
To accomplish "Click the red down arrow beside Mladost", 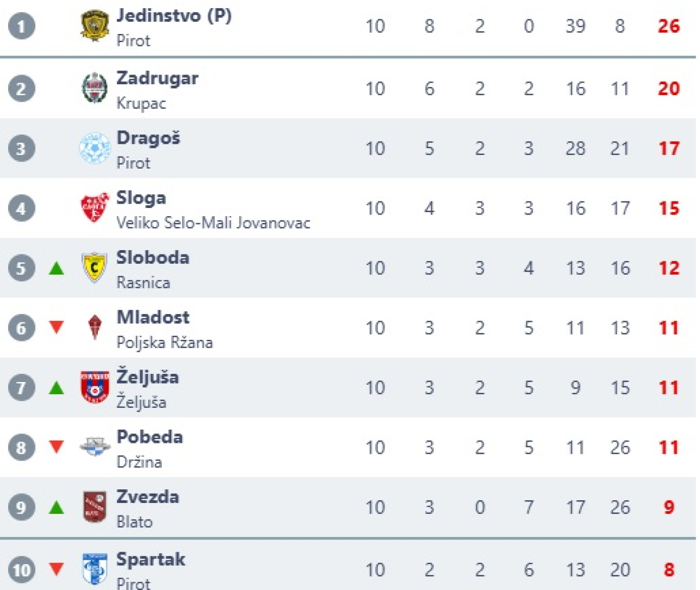I will (x=56, y=327).
